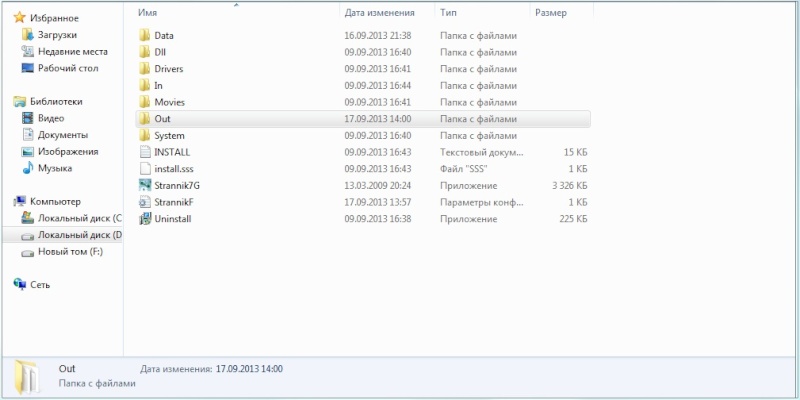Click the Out folder icon in list
The image size is (800, 400).
tap(145, 119)
